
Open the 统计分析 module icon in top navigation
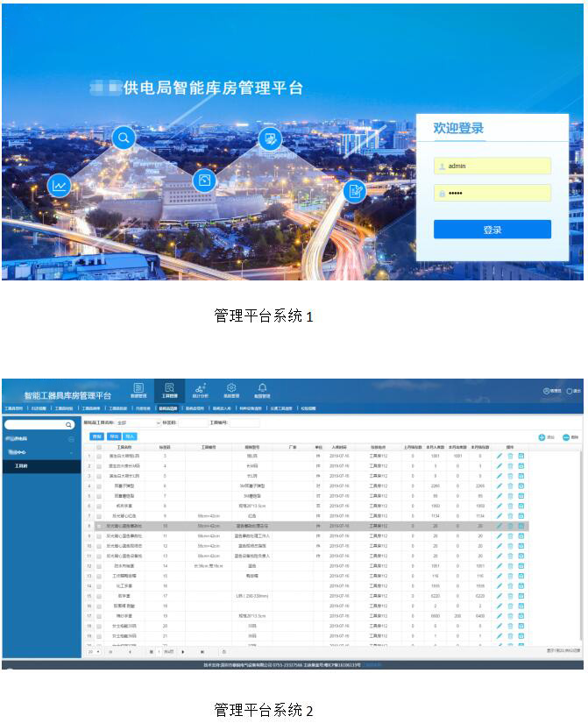pyautogui.click(x=200, y=391)
